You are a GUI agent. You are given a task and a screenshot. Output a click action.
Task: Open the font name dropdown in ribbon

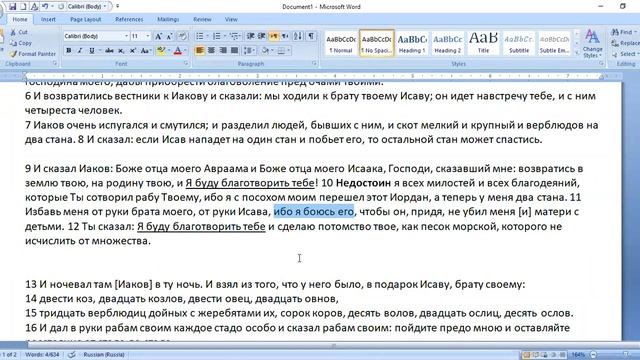126,36
